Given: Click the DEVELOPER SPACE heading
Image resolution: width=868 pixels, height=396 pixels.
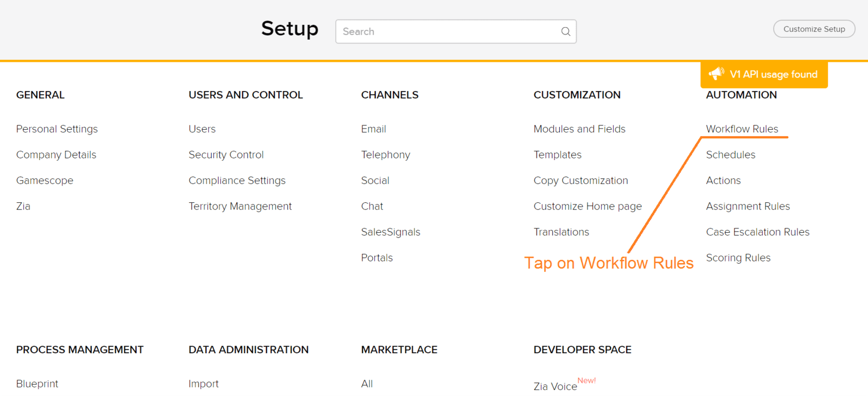Looking at the screenshot, I should [583, 350].
